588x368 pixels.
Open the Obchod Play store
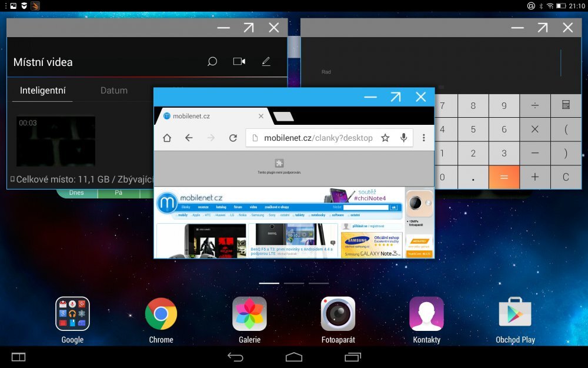coord(515,314)
